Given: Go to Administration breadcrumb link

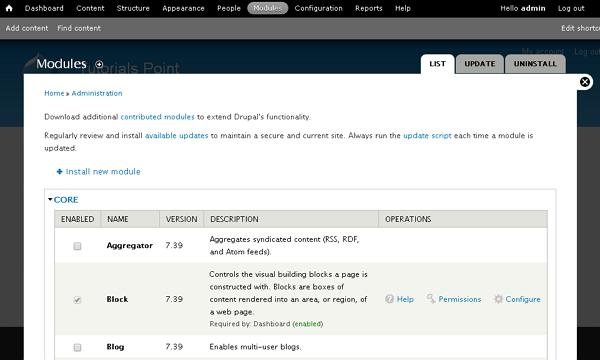Looking at the screenshot, I should (97, 93).
